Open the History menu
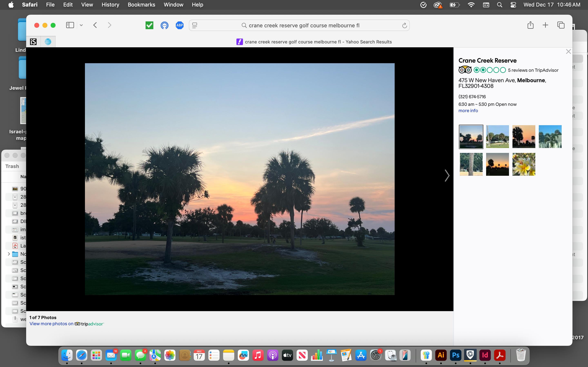Screen dimensions: 588x367 click(x=110, y=5)
